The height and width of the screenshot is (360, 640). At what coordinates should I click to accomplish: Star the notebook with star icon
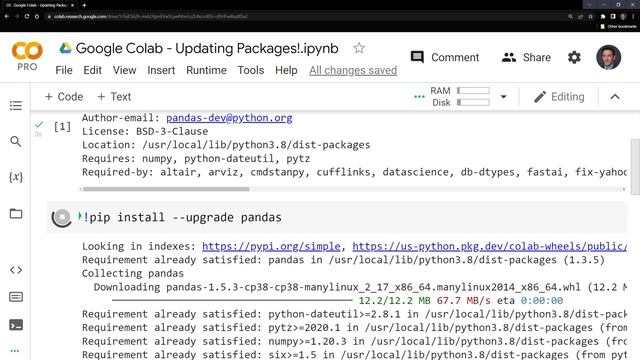(x=359, y=48)
